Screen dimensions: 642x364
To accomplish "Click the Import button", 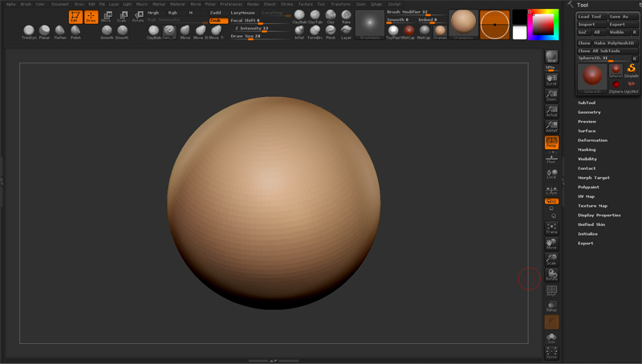I will coord(591,25).
